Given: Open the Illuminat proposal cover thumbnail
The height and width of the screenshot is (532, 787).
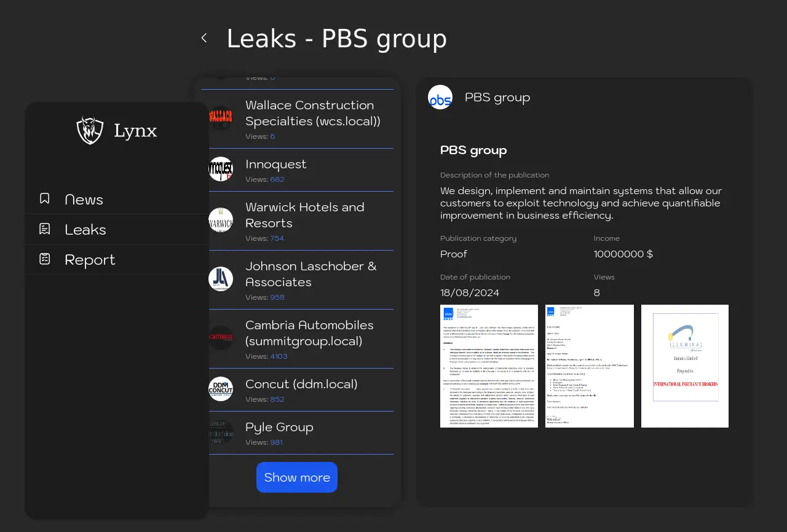Looking at the screenshot, I should pos(684,366).
